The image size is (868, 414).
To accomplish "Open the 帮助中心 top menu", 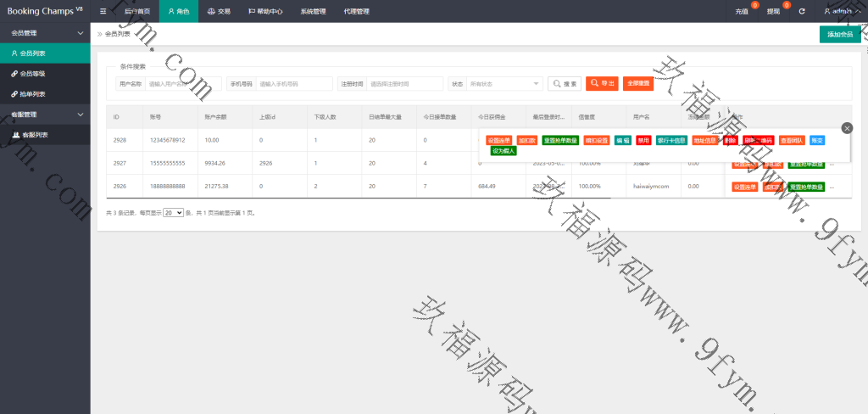I will click(x=265, y=11).
